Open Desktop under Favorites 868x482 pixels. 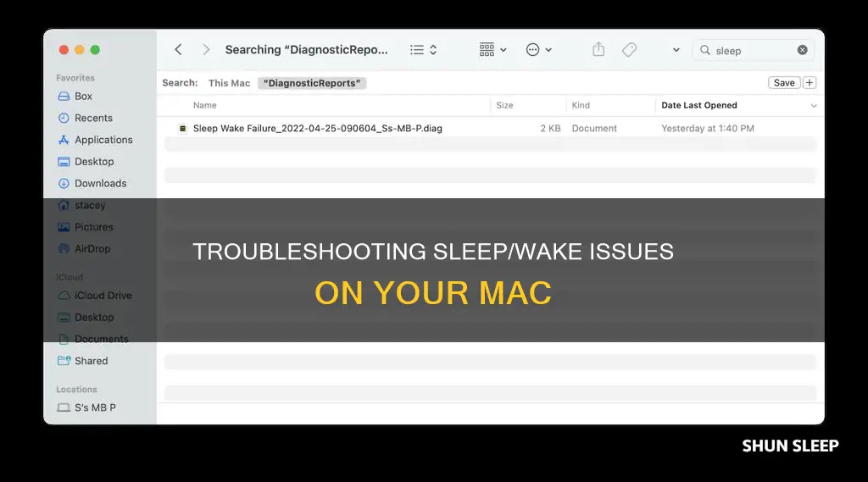pyautogui.click(x=94, y=162)
